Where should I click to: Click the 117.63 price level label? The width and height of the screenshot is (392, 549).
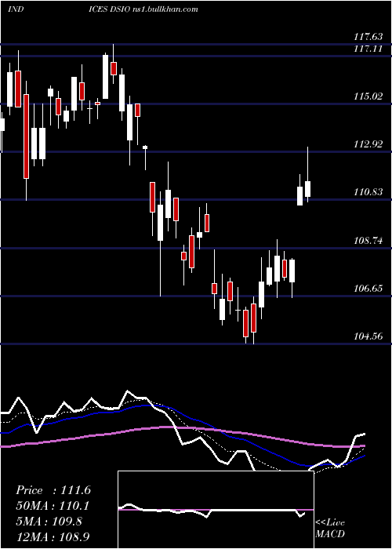367,36
